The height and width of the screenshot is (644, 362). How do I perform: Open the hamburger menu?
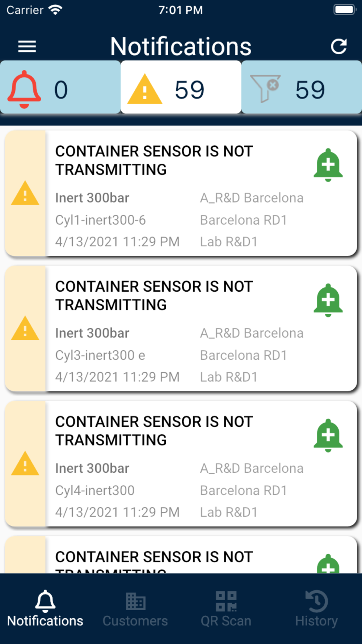click(27, 46)
